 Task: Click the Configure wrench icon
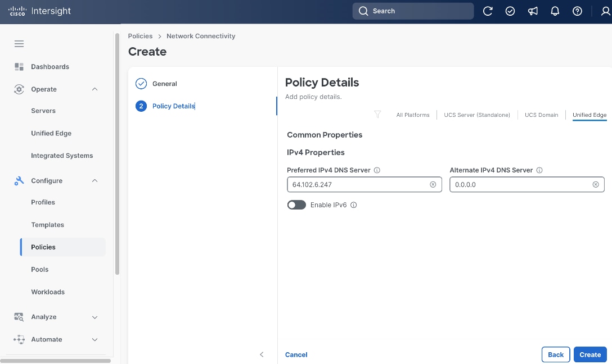19,181
